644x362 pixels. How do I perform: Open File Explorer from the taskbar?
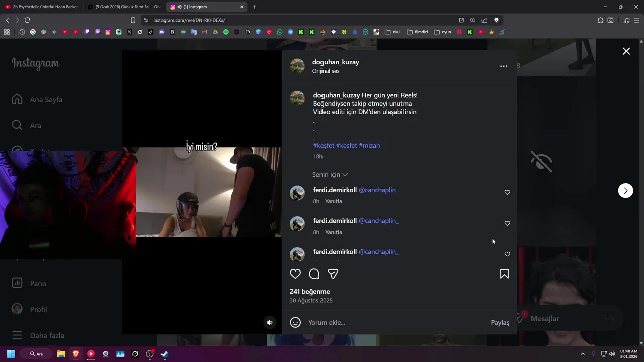point(61,354)
